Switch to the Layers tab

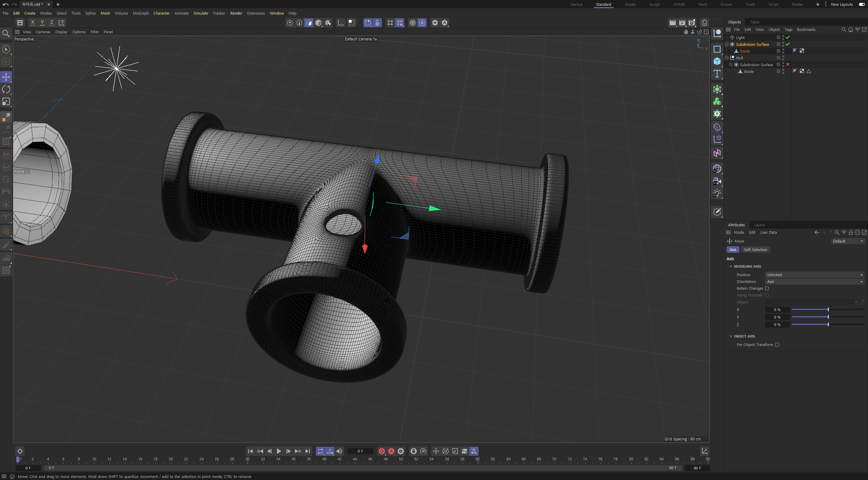coord(759,225)
